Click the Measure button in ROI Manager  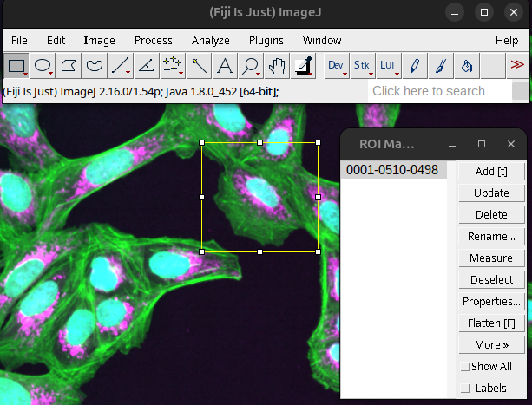(491, 258)
